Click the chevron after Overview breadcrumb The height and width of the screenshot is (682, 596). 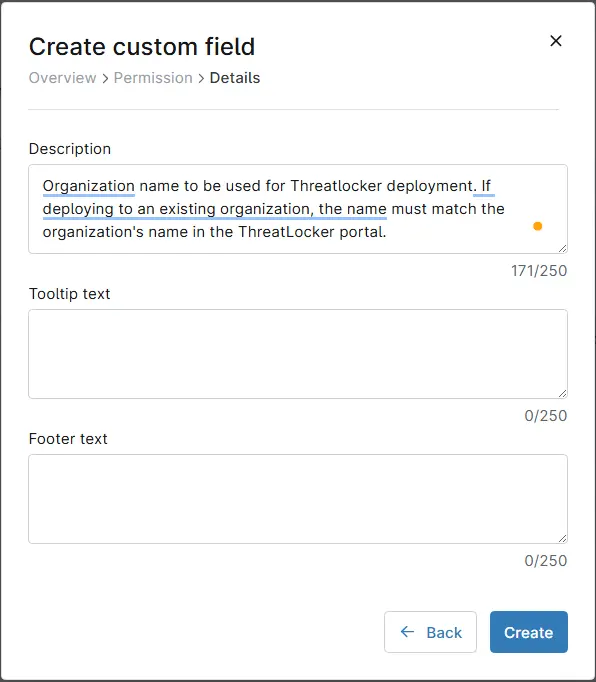coord(105,79)
